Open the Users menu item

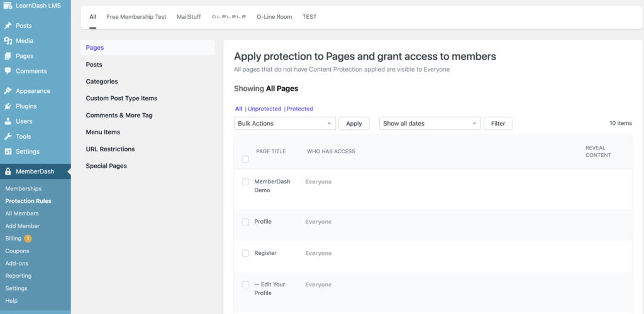pos(24,121)
